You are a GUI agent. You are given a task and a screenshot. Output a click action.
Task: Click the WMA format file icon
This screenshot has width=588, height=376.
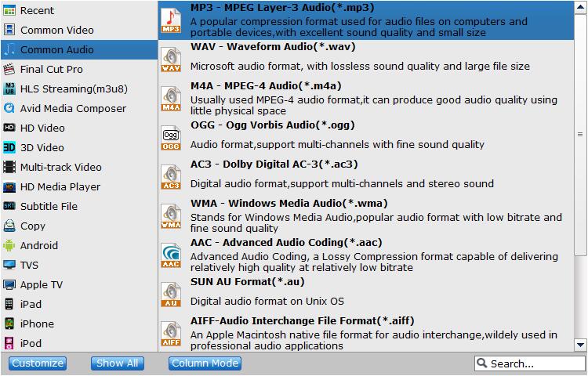pyautogui.click(x=171, y=216)
